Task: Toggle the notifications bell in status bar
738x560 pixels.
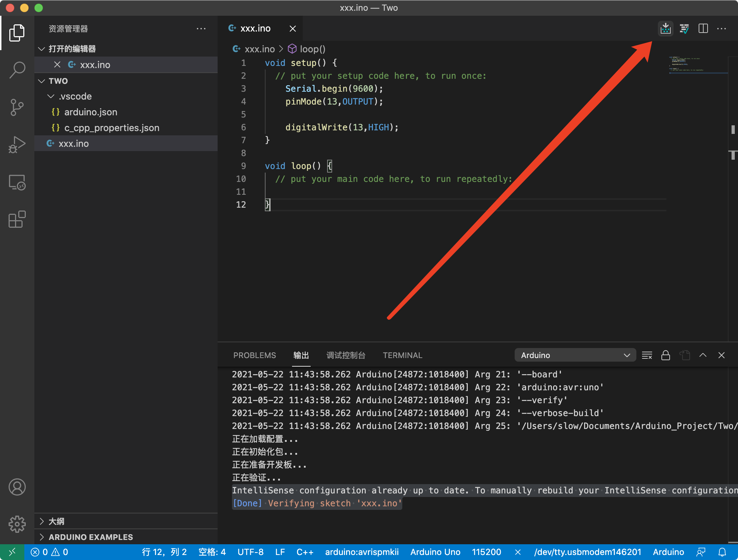Action: (x=722, y=552)
